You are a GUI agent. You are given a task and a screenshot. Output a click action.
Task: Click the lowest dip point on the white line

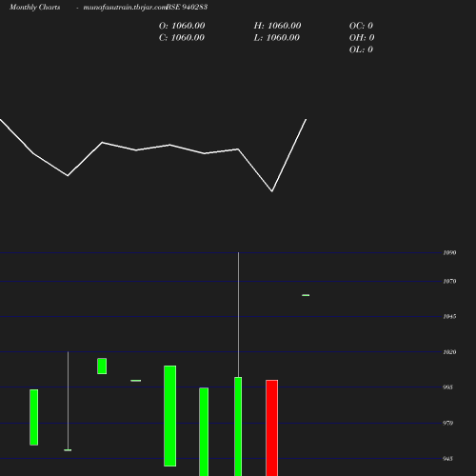click(x=272, y=191)
